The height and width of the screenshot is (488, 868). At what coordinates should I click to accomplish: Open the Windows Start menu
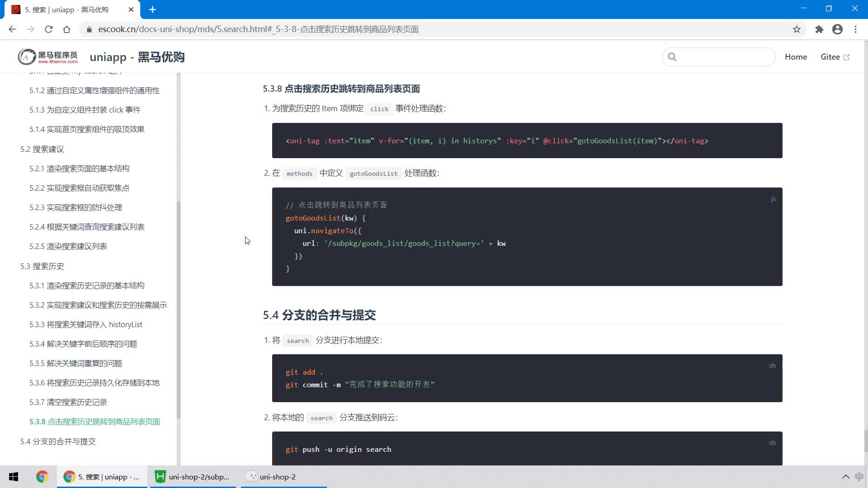coord(14,477)
